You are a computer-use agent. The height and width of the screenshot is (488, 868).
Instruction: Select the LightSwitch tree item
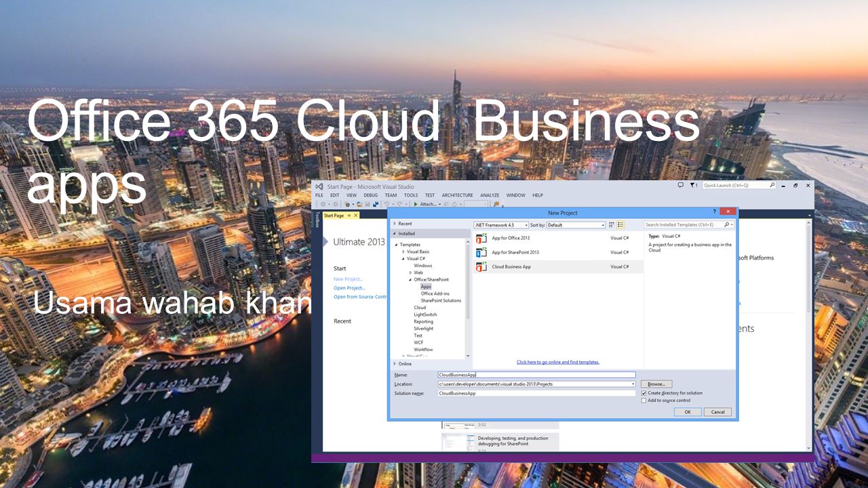(x=425, y=314)
